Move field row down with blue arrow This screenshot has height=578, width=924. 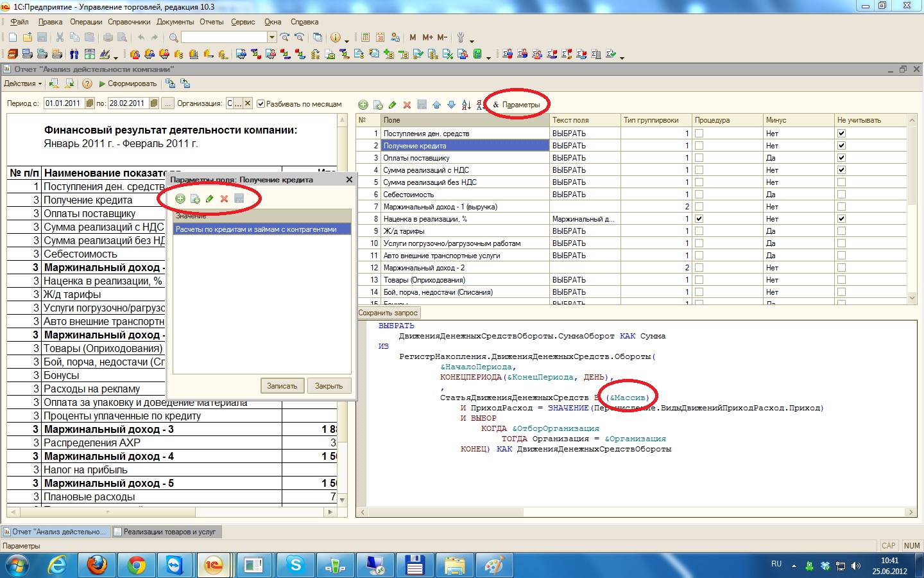point(451,105)
